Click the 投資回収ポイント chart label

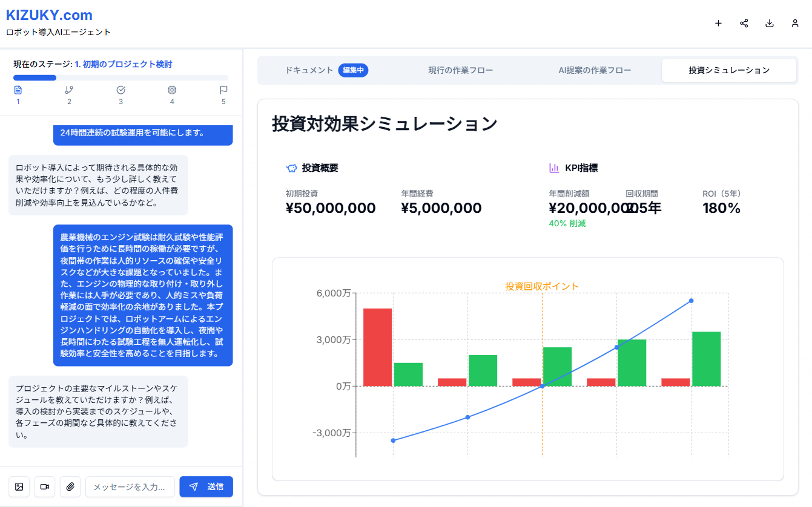542,286
